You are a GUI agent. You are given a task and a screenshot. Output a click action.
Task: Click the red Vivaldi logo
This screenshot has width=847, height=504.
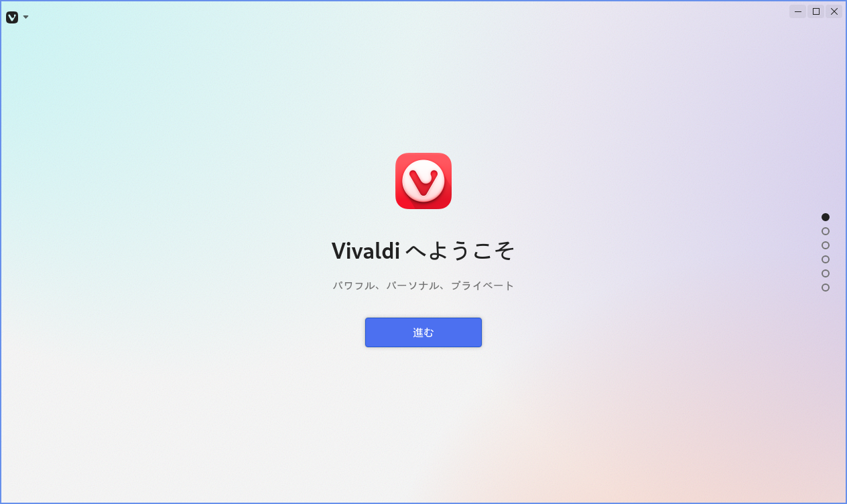423,181
